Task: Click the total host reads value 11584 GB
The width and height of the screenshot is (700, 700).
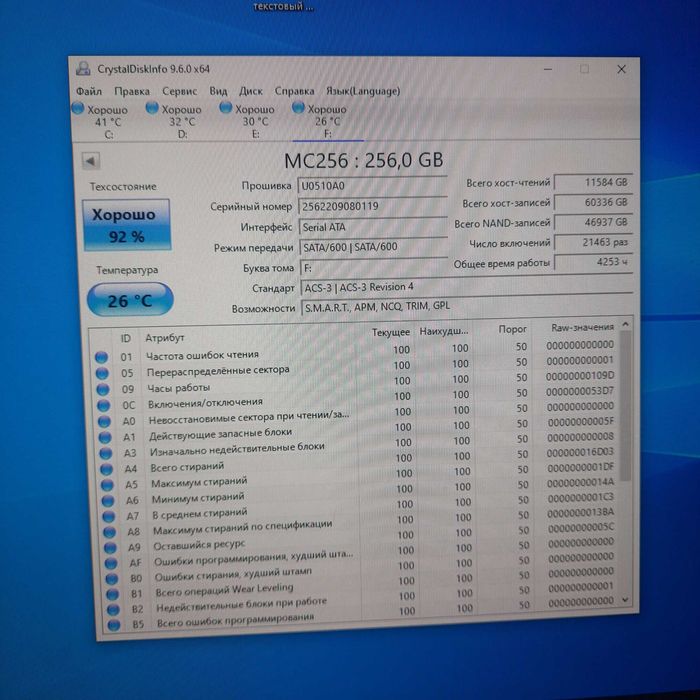Action: (x=593, y=182)
